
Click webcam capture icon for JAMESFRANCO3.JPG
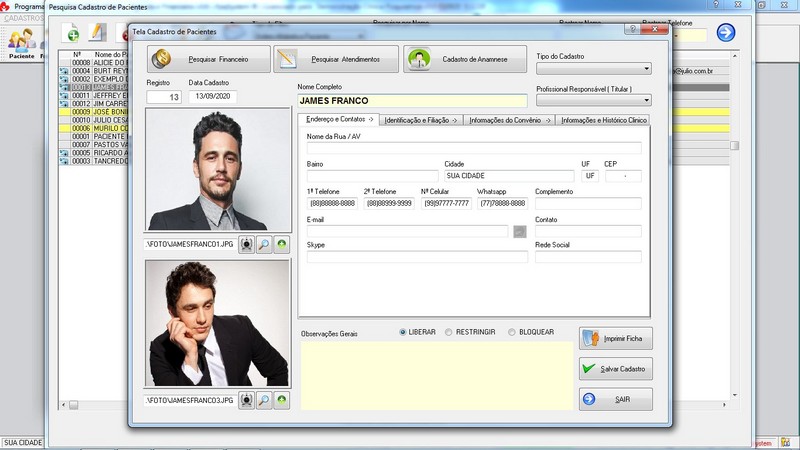click(246, 400)
